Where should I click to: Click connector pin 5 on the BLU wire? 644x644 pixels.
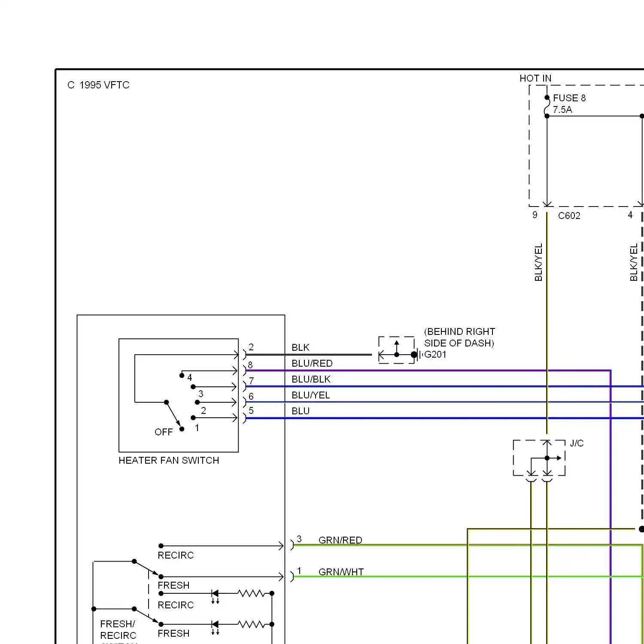[251, 411]
